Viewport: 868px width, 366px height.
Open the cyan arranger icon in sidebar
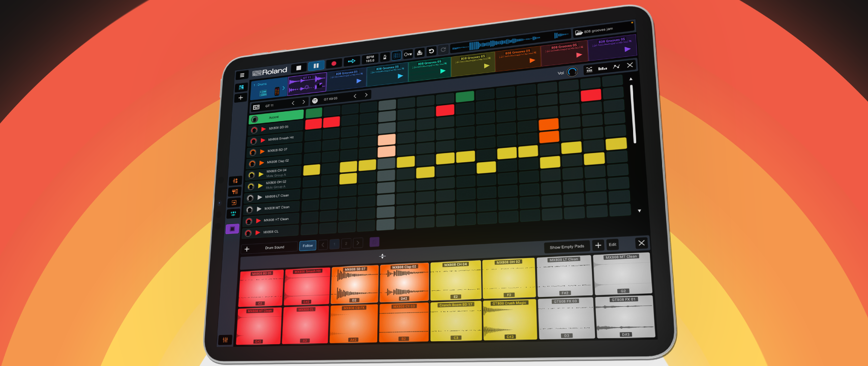coord(233,213)
